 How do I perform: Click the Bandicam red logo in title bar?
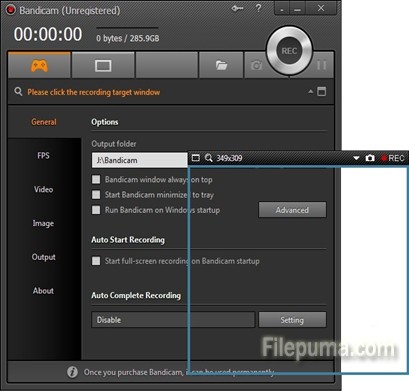point(10,10)
